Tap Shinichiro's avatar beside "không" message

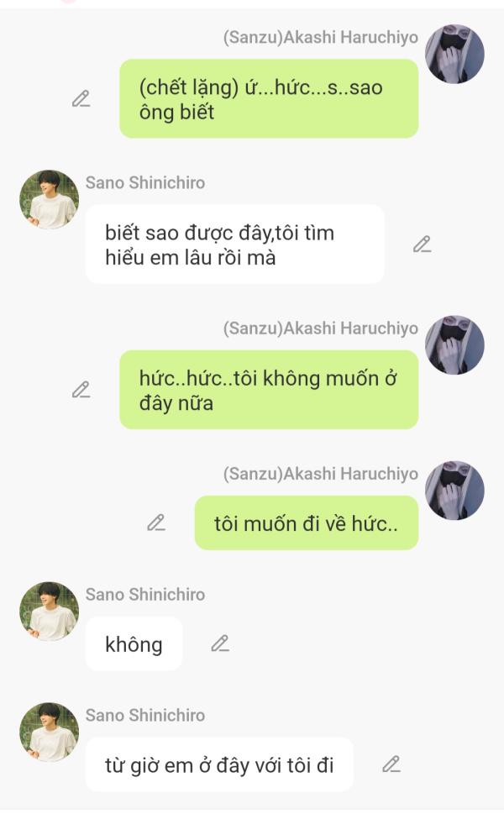pos(49,611)
